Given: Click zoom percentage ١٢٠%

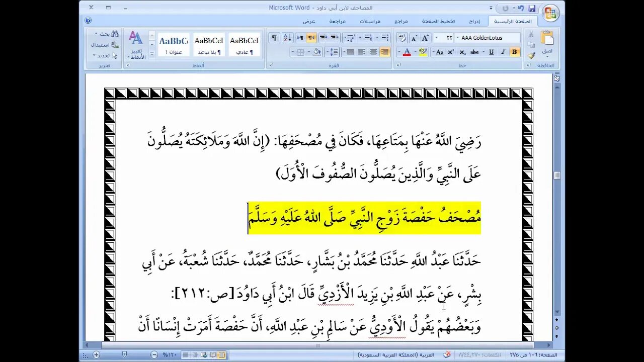Looking at the screenshot, I should (170, 354).
